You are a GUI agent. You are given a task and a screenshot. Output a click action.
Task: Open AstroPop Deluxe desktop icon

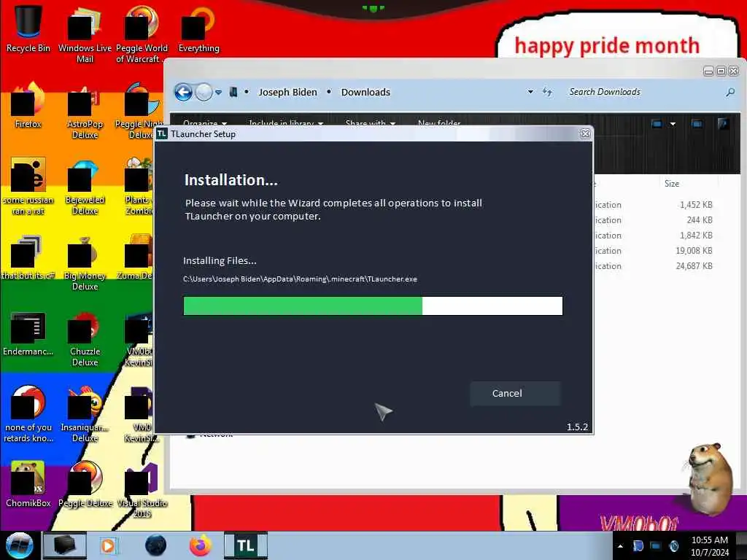coord(85,112)
